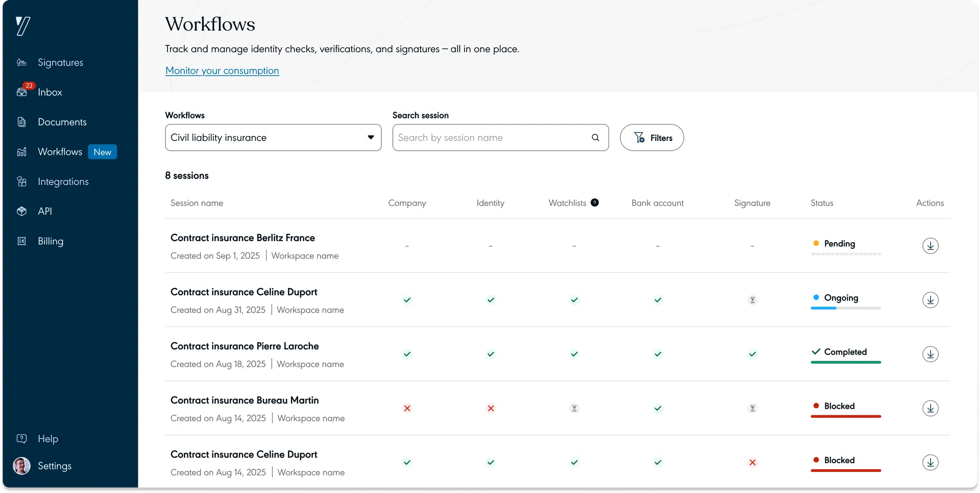Screen dimensions: 980x493
Task: Click the Bank account column header
Action: (657, 203)
